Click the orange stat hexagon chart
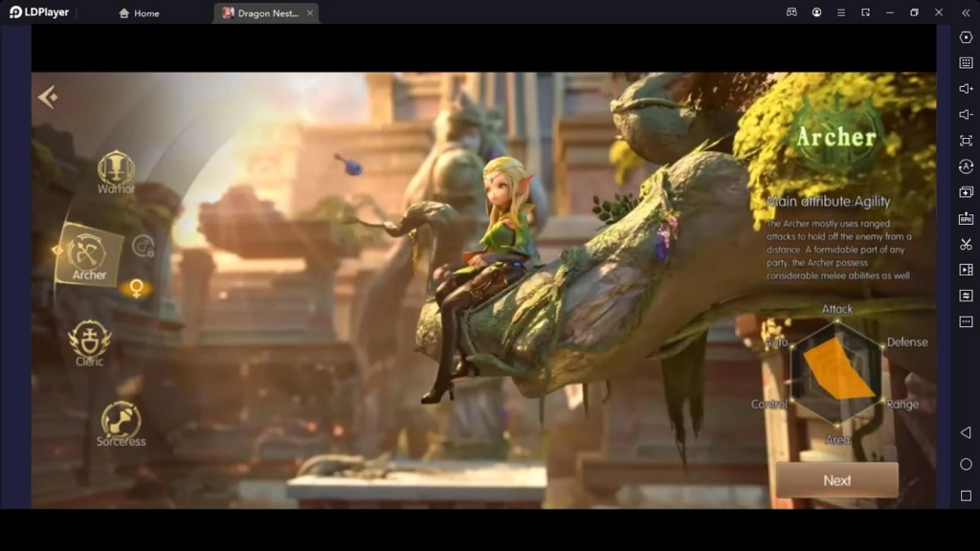Screen dimensions: 980x551 (836, 374)
